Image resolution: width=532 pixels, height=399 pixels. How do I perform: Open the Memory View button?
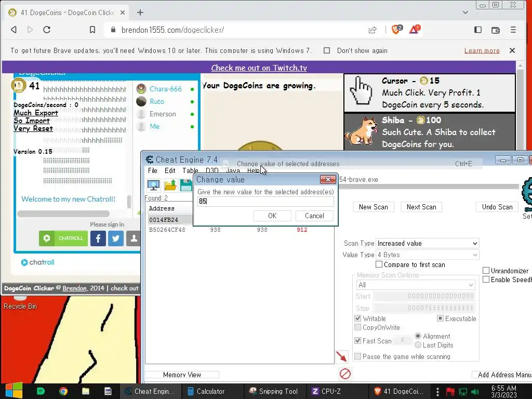(x=182, y=375)
